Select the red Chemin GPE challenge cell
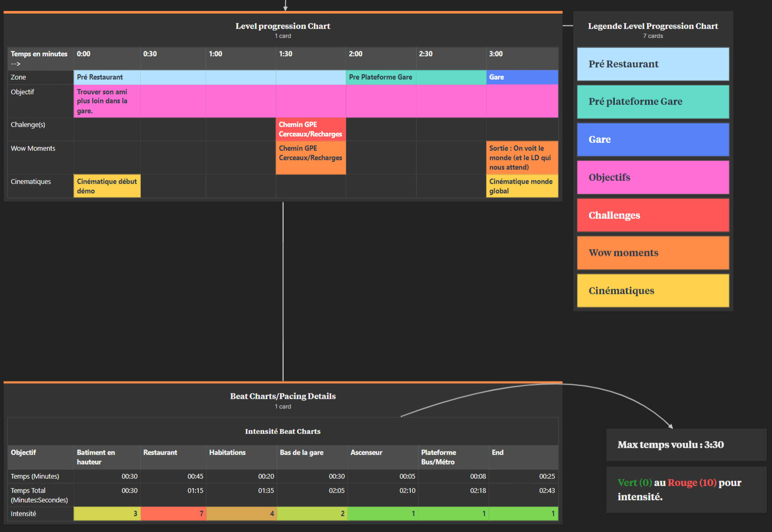The image size is (772, 532). (x=311, y=129)
